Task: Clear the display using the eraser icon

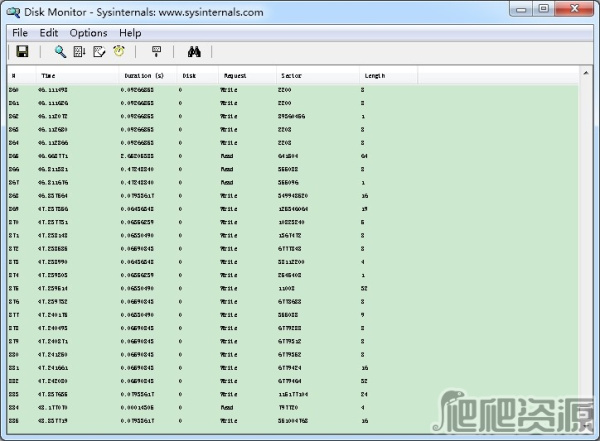Action: (x=99, y=52)
